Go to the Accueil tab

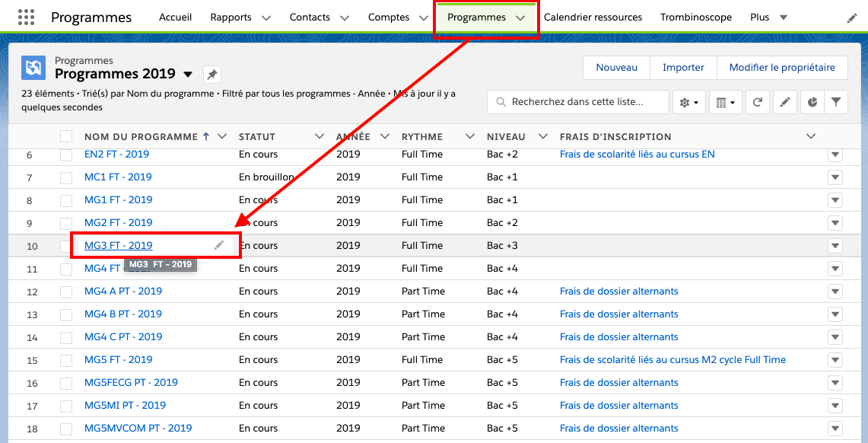coord(175,18)
